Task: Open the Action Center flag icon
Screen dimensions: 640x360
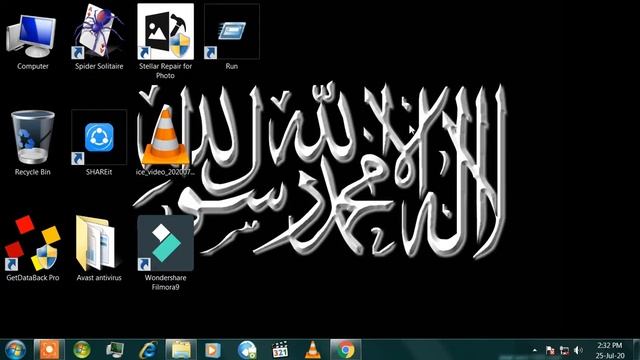Action: [550, 350]
